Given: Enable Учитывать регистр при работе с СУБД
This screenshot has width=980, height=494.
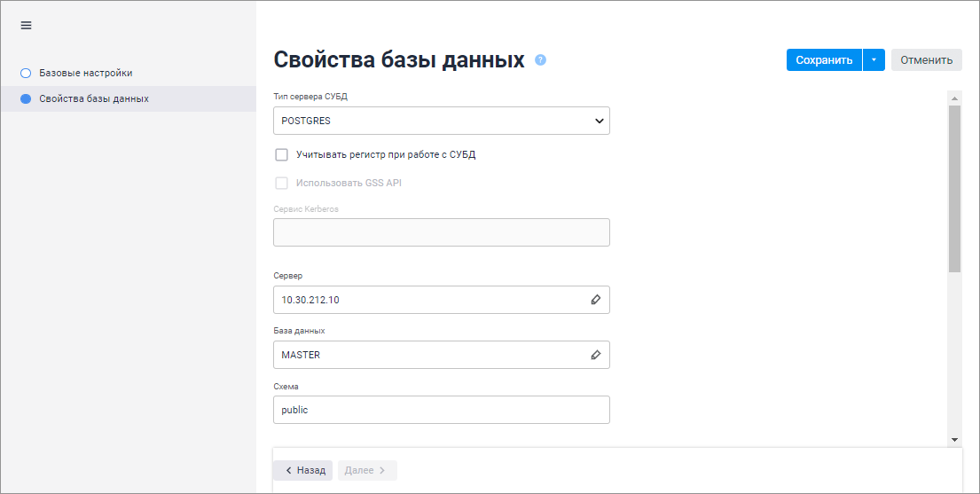Looking at the screenshot, I should (x=282, y=154).
